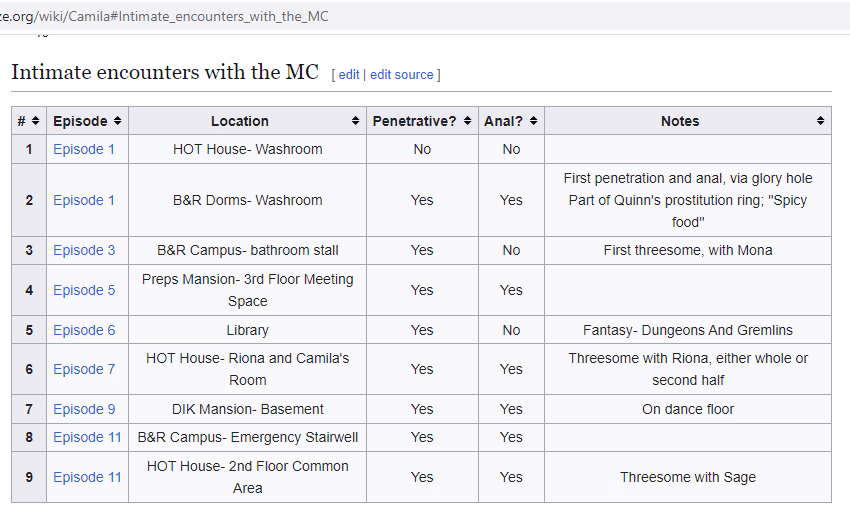Sort the table by the Notes column arrows

pos(820,121)
